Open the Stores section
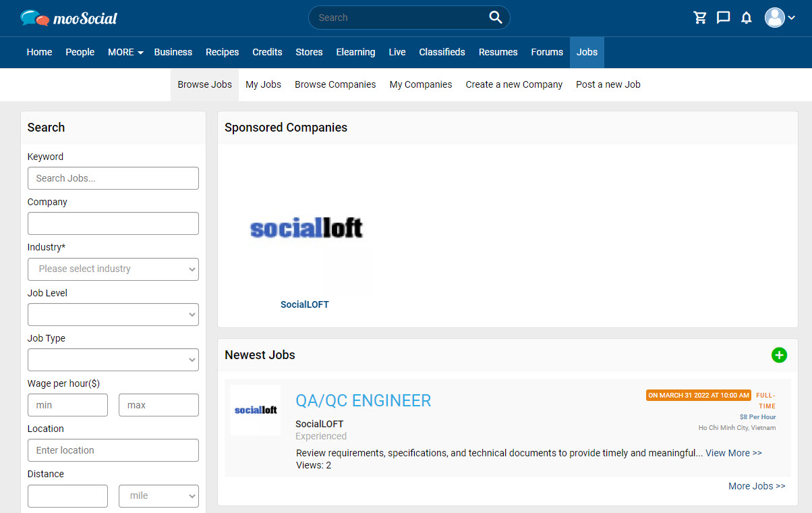The image size is (812, 513). pyautogui.click(x=309, y=52)
